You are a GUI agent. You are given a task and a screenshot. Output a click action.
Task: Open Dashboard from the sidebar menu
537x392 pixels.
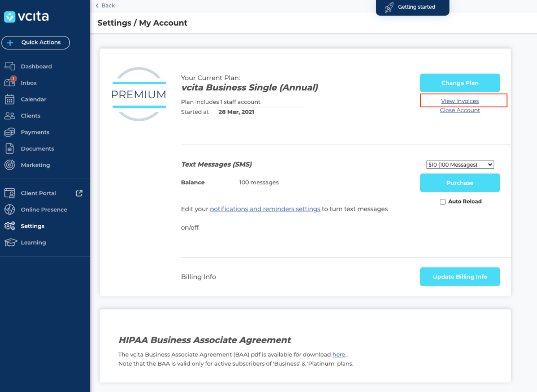(x=36, y=66)
